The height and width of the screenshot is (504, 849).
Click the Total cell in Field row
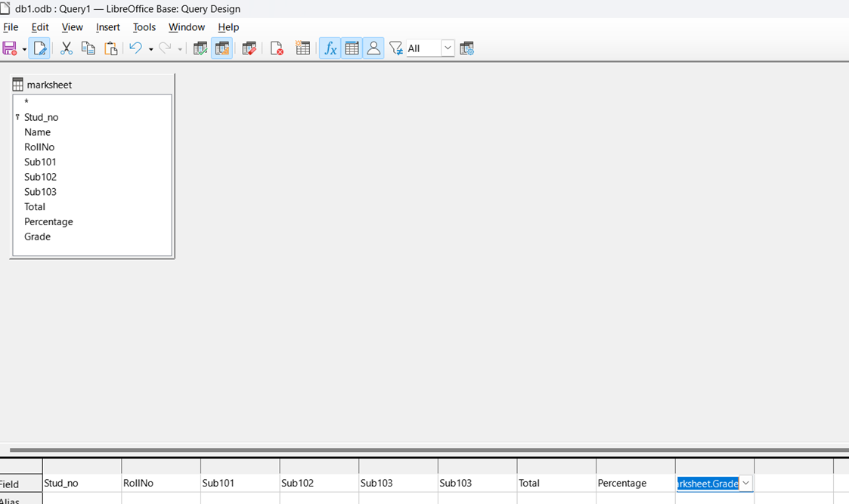[556, 483]
